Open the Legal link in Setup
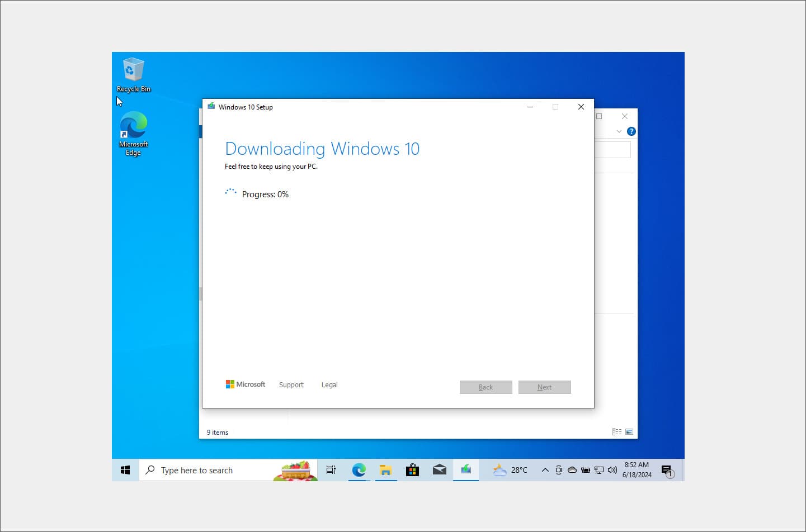This screenshot has height=532, width=806. click(329, 385)
